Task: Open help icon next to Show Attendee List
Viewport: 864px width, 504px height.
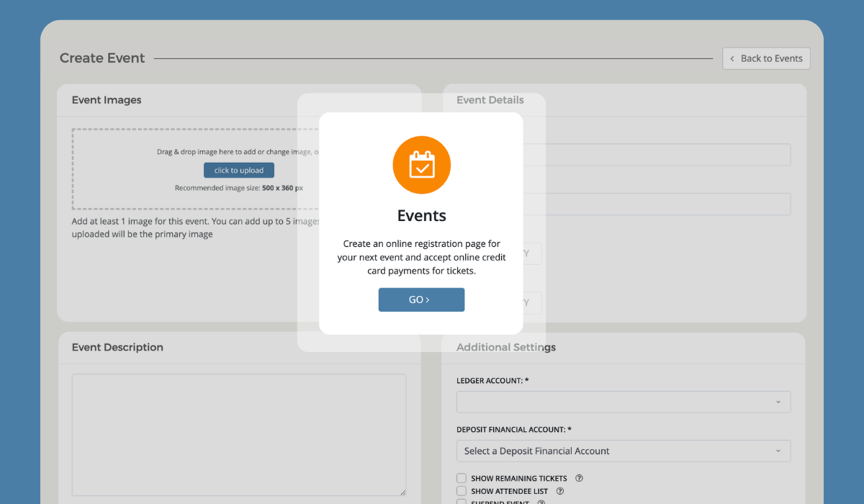Action: point(560,491)
